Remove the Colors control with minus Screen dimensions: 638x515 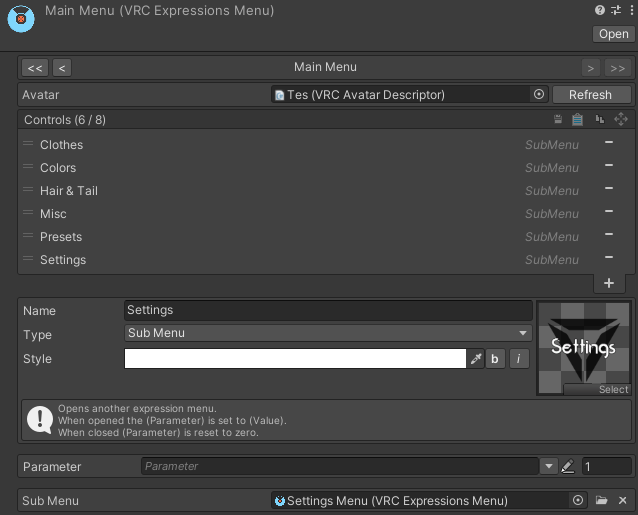point(609,165)
